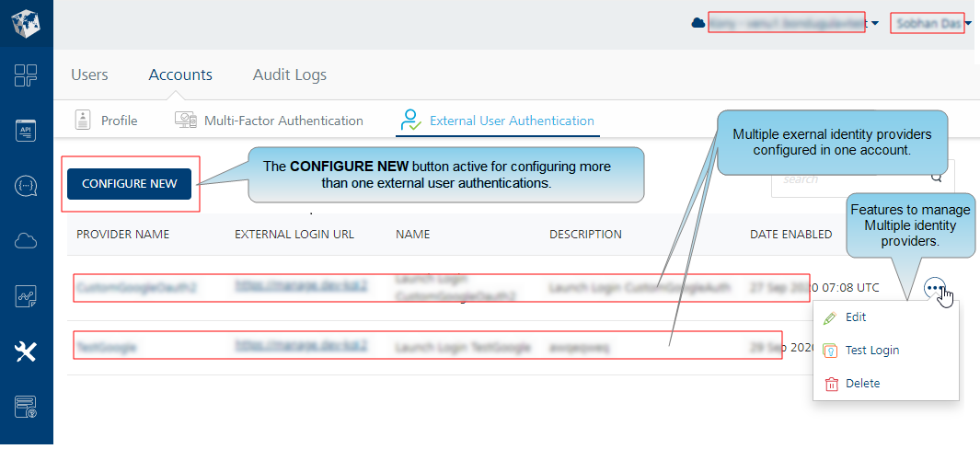The width and height of the screenshot is (980, 449).
Task: Open the billing card sidebar icon
Action: [26, 407]
